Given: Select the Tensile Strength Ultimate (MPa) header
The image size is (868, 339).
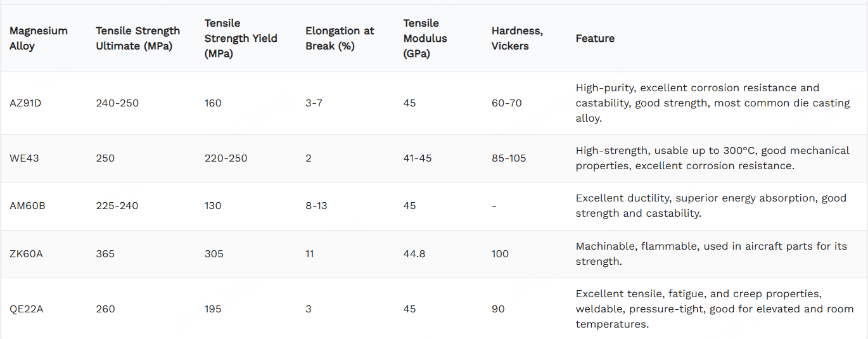Looking at the screenshot, I should 138,38.
